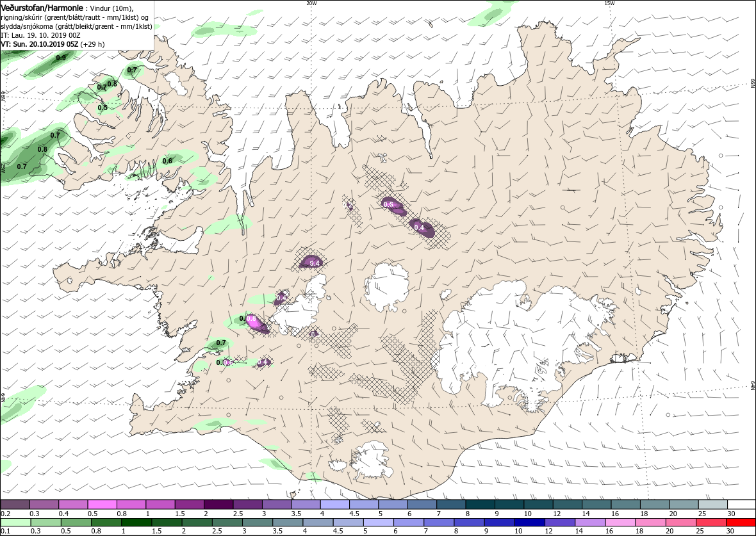Pick the 20 swatch in the lower rain scale
Viewport: 756px width, 536px height.
[x=681, y=523]
